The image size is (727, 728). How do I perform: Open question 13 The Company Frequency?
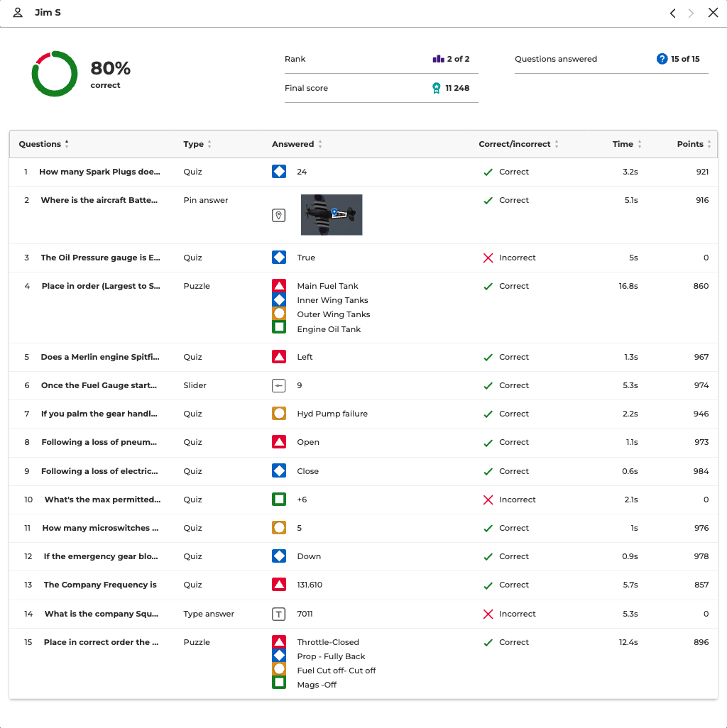click(x=100, y=585)
